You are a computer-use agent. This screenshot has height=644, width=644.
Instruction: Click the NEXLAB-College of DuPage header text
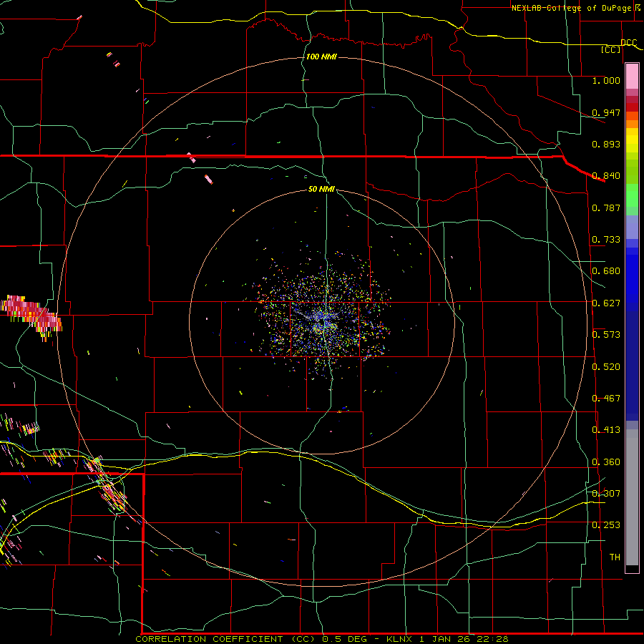point(571,8)
